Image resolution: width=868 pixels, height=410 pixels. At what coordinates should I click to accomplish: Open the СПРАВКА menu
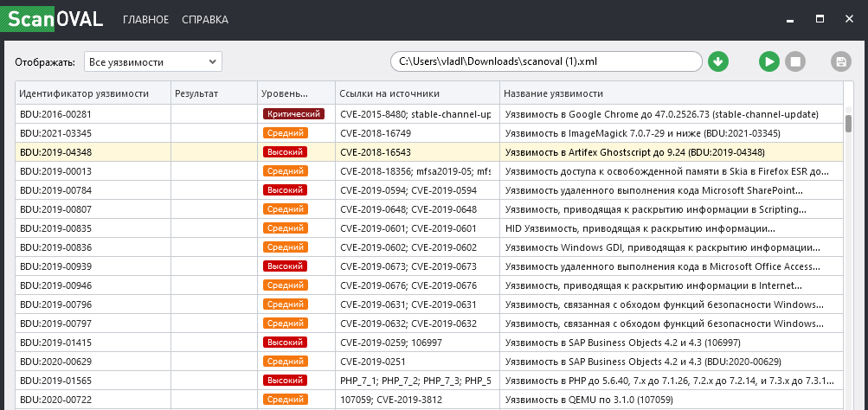(205, 20)
